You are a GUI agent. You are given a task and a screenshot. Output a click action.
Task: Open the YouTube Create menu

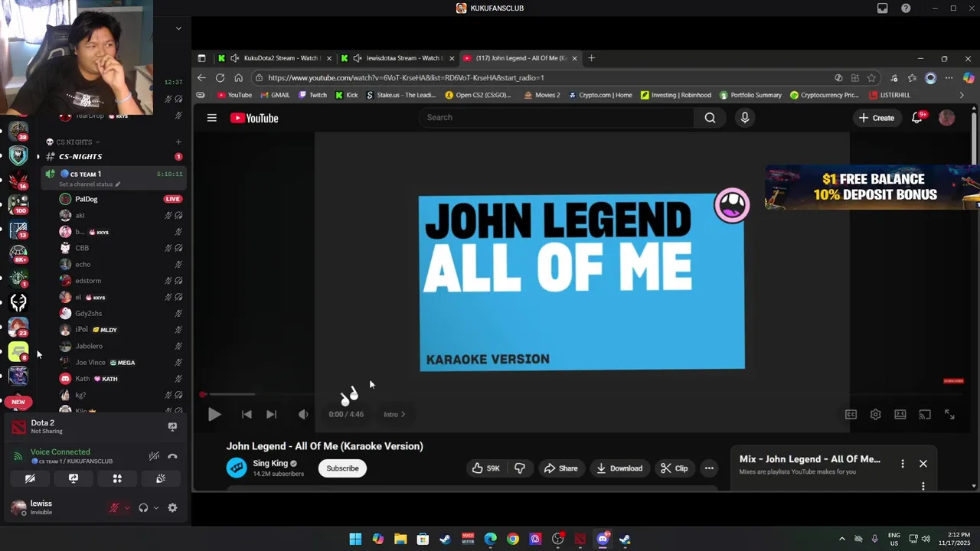coord(877,118)
